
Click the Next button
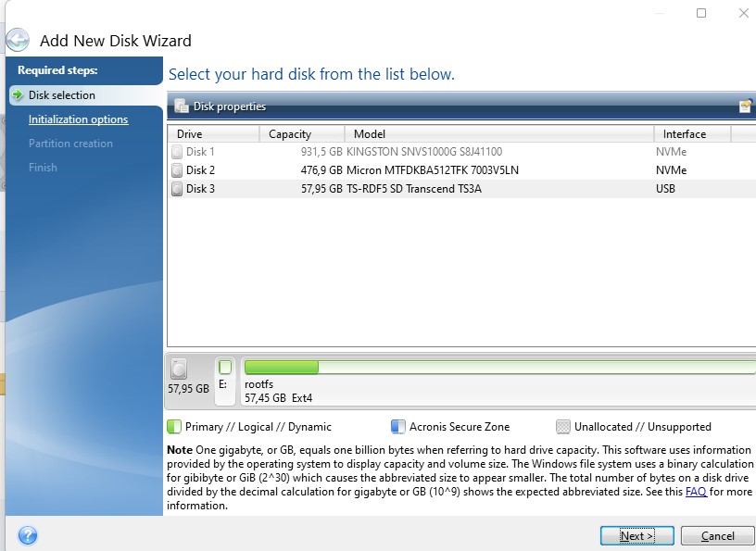636,535
